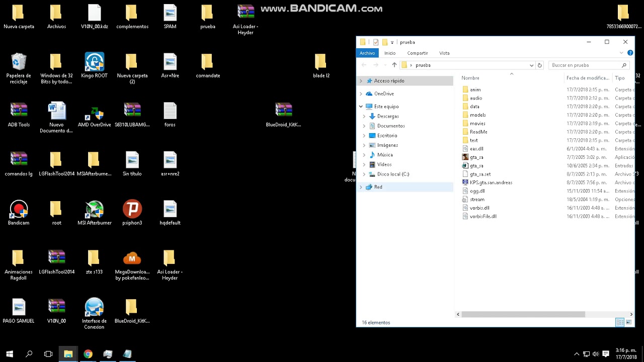Sort by Fecha de modificación column
The image size is (644, 362).
[588, 78]
